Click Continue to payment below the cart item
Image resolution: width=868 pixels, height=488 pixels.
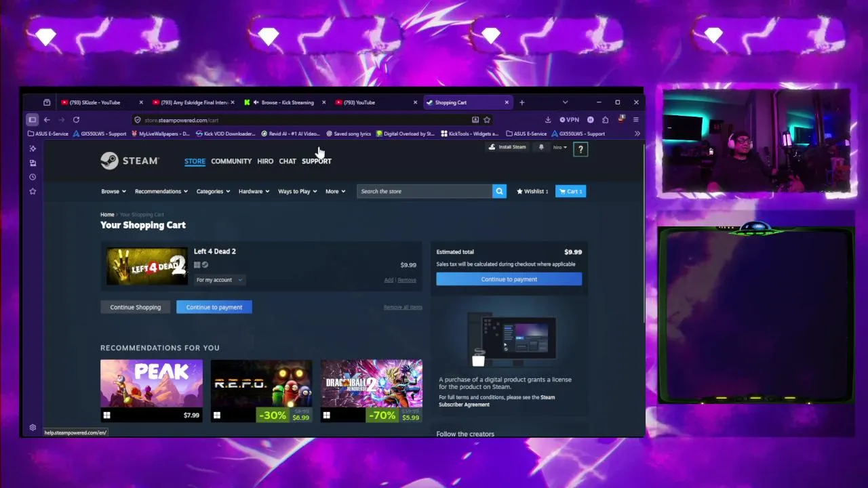[214, 307]
